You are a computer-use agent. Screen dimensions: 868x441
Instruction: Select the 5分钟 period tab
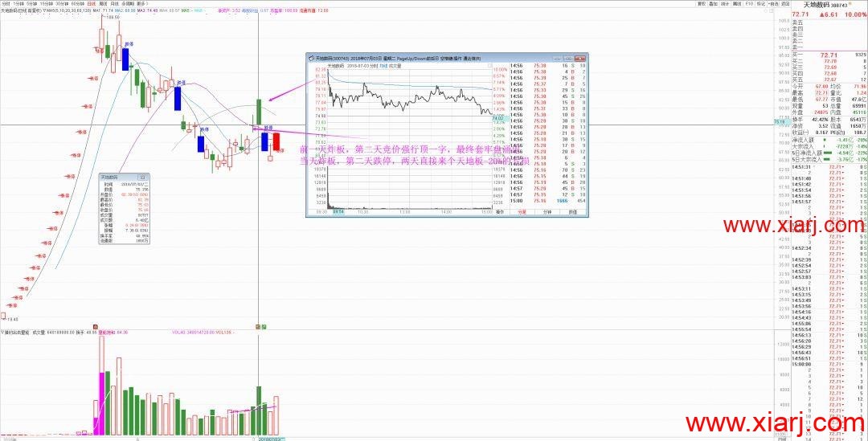31,3
